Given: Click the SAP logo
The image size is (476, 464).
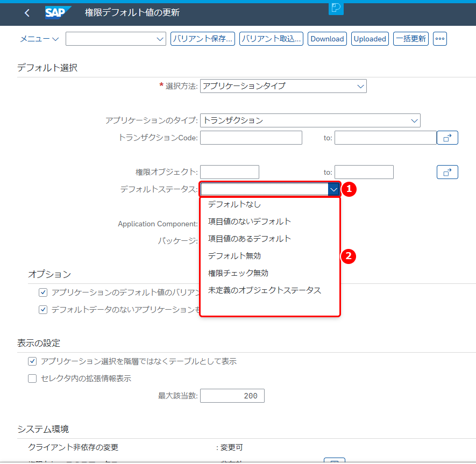Looking at the screenshot, I should 58,12.
